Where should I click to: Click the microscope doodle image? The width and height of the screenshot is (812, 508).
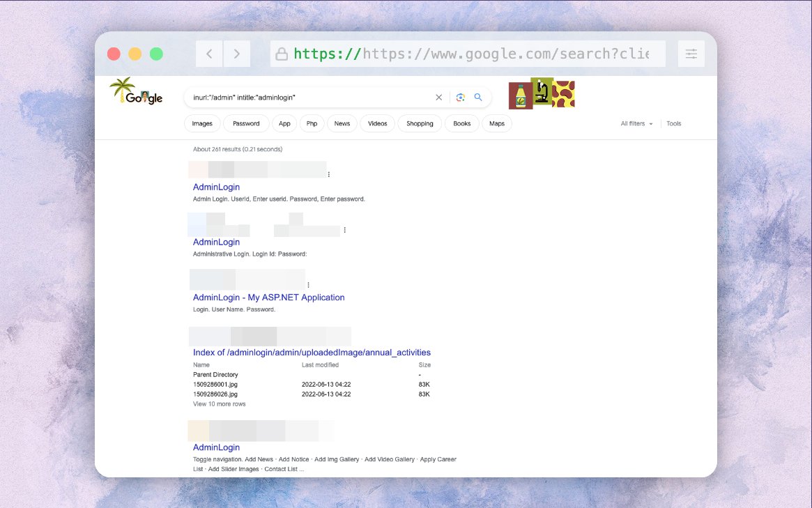[x=542, y=91]
